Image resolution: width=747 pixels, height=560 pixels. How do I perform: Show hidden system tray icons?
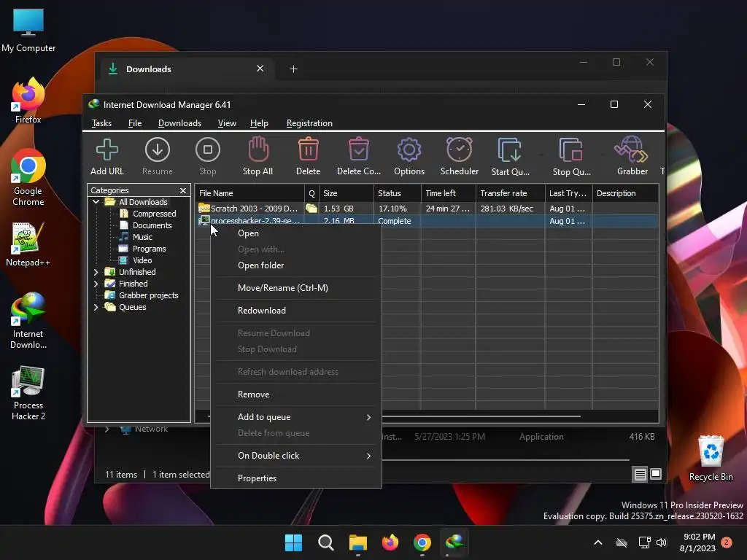598,542
